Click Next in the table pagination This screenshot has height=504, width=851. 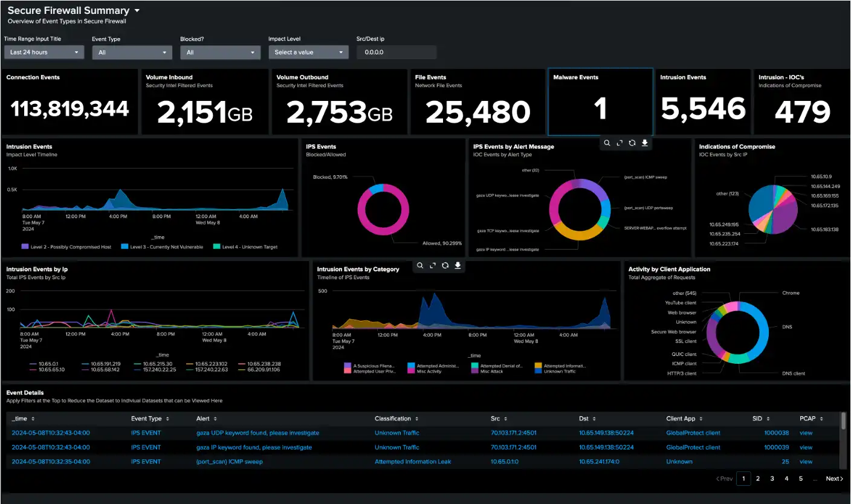(833, 479)
